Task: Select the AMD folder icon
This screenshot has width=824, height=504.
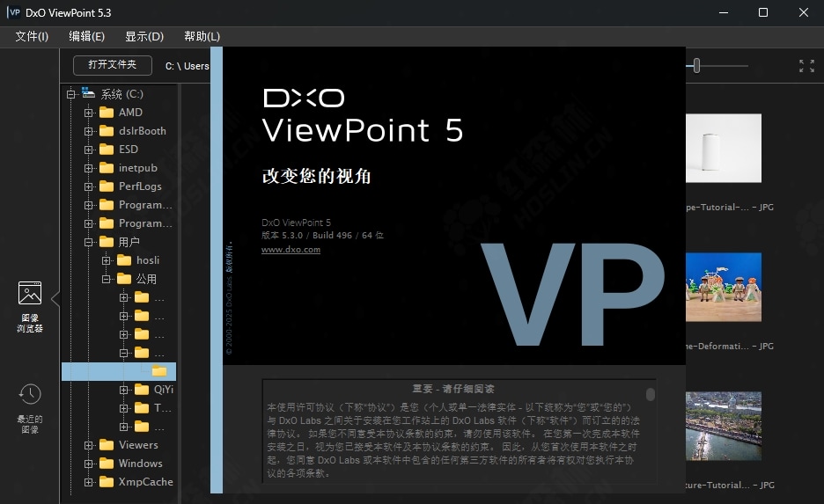Action: [107, 113]
